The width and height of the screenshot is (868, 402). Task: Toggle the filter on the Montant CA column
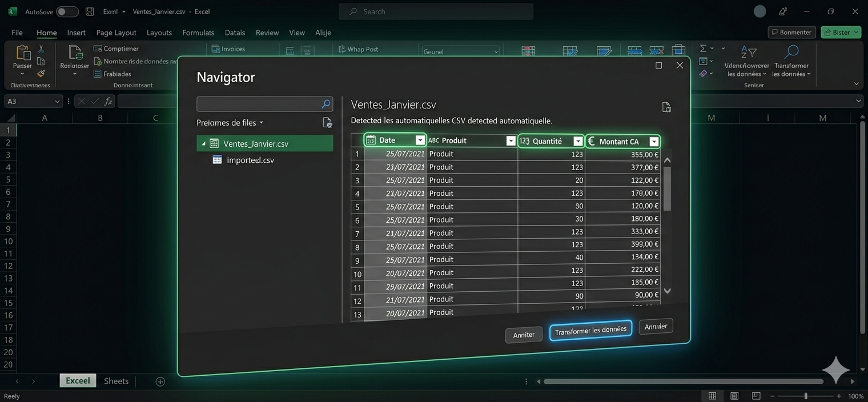click(x=654, y=141)
